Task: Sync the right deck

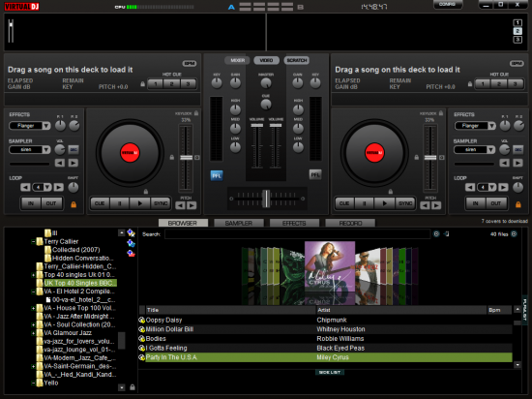Action: coord(405,203)
